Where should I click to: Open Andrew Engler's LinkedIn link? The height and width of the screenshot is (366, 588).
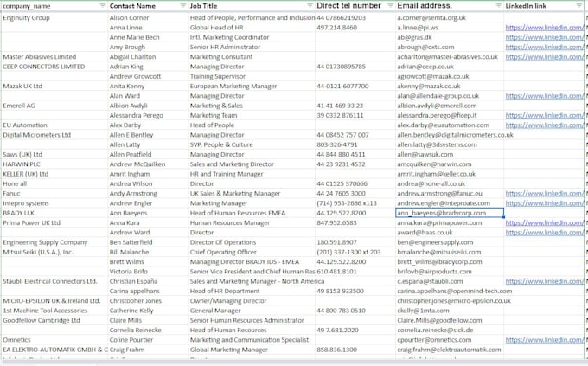[x=545, y=203]
